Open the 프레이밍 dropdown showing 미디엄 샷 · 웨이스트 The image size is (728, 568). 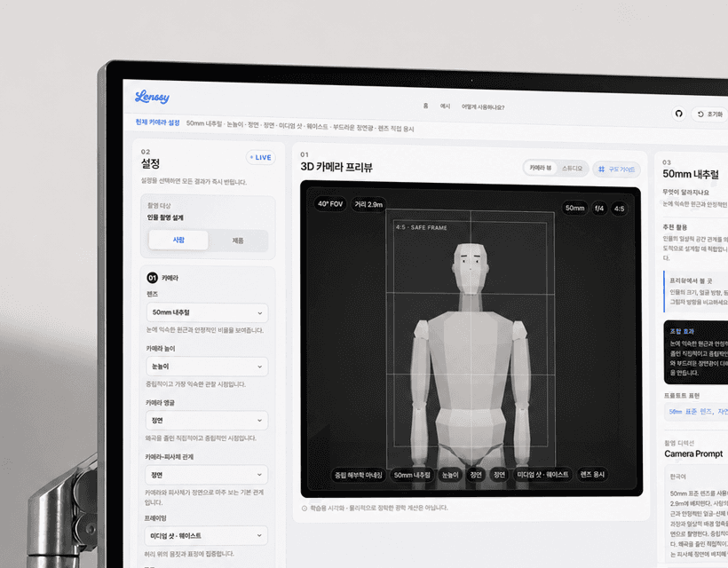pyautogui.click(x=206, y=535)
